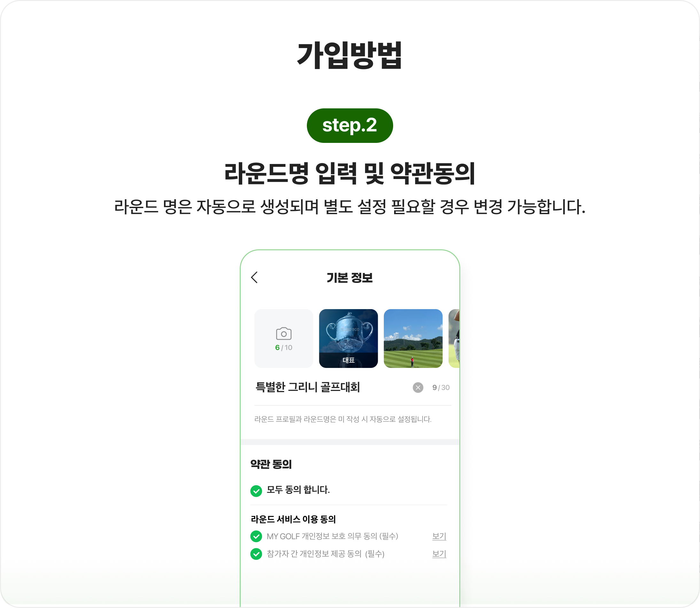Toggle the 모두 동의 합니다 checkbox

pyautogui.click(x=256, y=491)
